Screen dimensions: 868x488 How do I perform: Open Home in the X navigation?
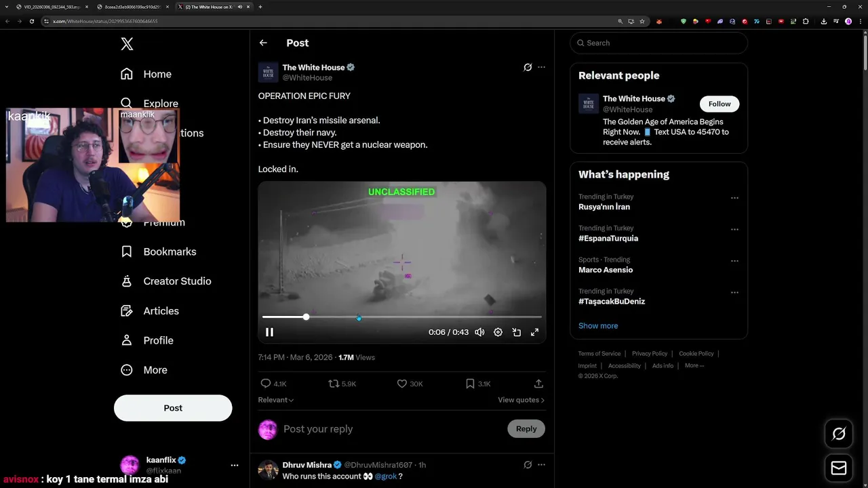pos(146,74)
